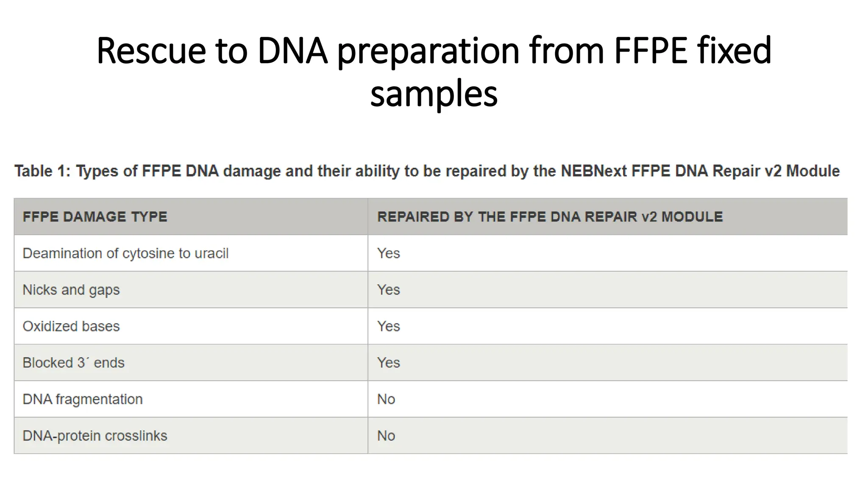
Task: Select the 'Blocked 3´ ends' cell
Action: (73, 363)
